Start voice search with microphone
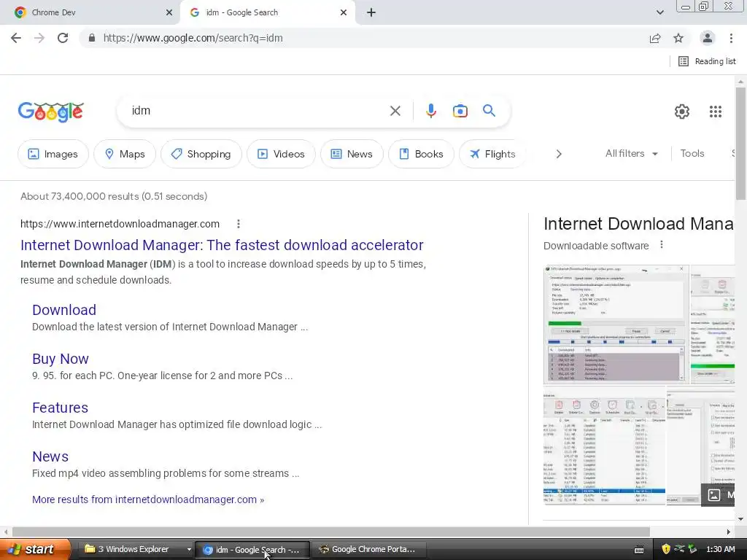Screen dimensions: 747x560 click(430, 111)
